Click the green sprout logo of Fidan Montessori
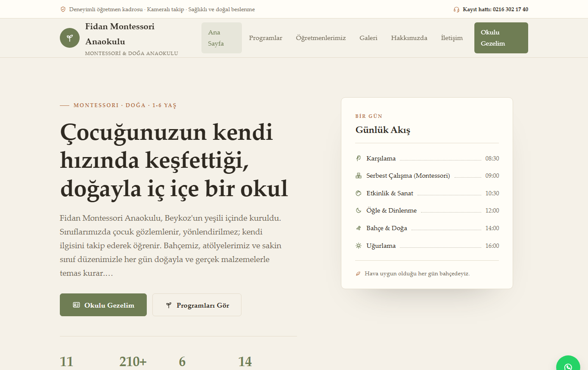 [70, 38]
